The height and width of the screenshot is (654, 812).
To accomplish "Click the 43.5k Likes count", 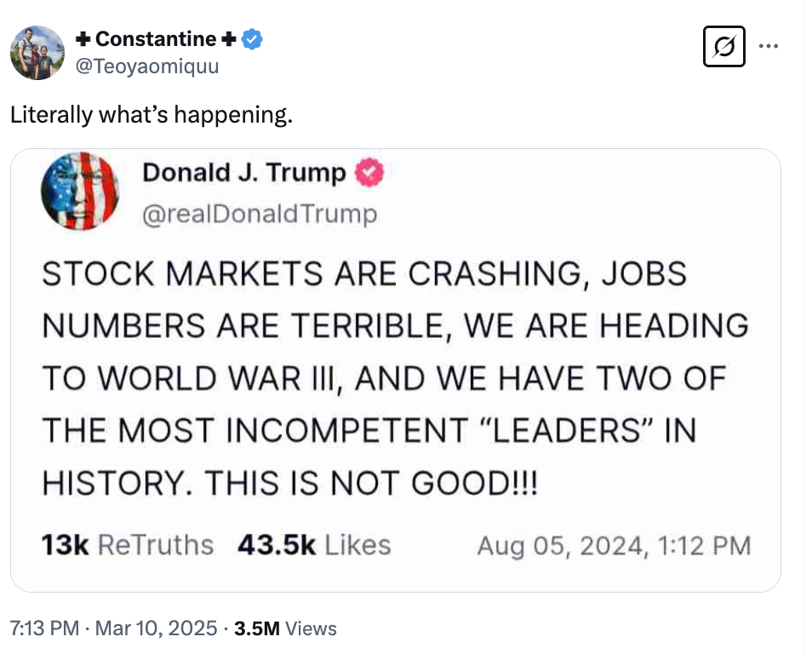I will point(314,545).
